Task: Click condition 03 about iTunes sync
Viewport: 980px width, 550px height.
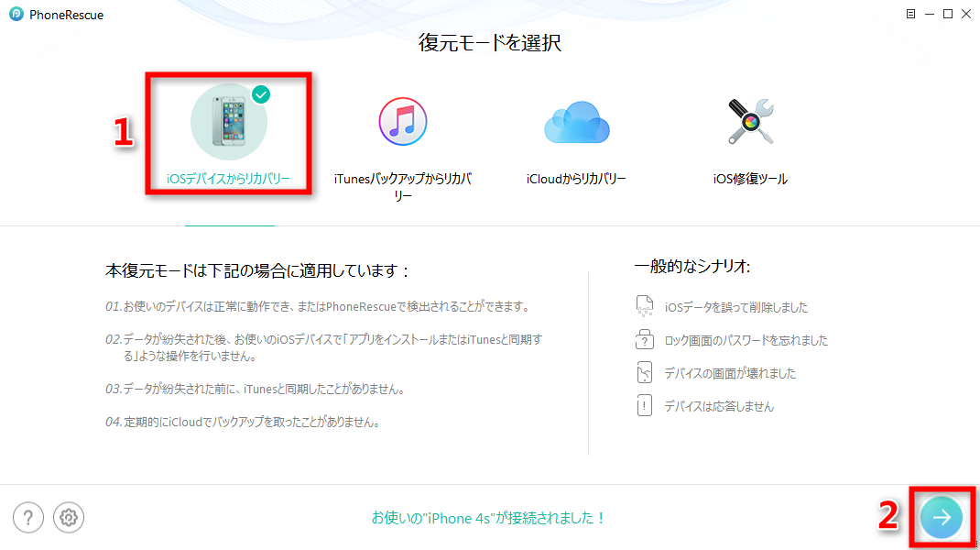Action: point(256,390)
